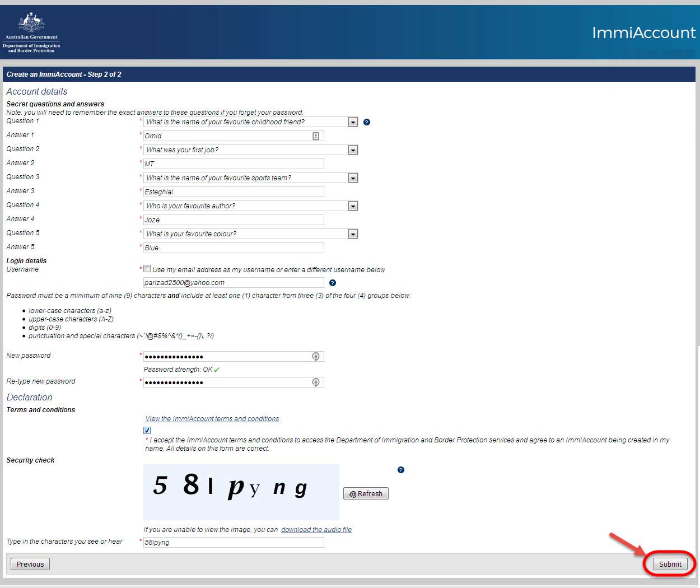
Task: Go back using Previous button
Action: tap(30, 564)
